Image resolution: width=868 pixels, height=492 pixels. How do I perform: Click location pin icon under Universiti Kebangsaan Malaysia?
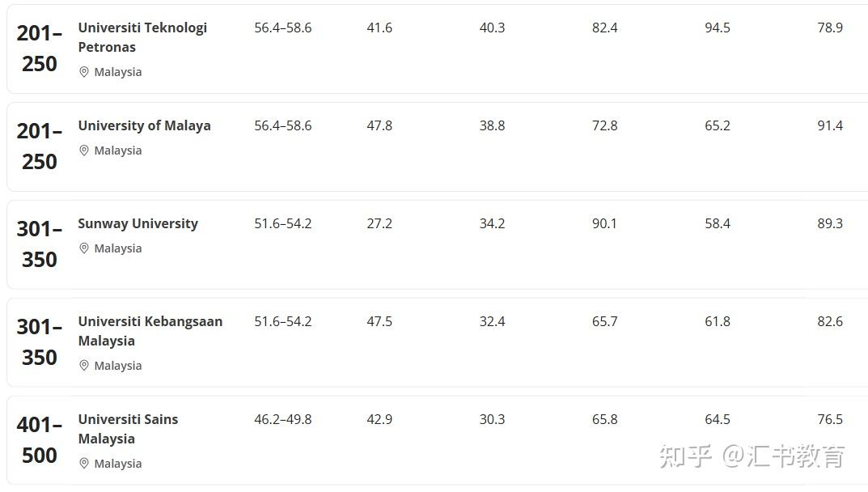(83, 366)
